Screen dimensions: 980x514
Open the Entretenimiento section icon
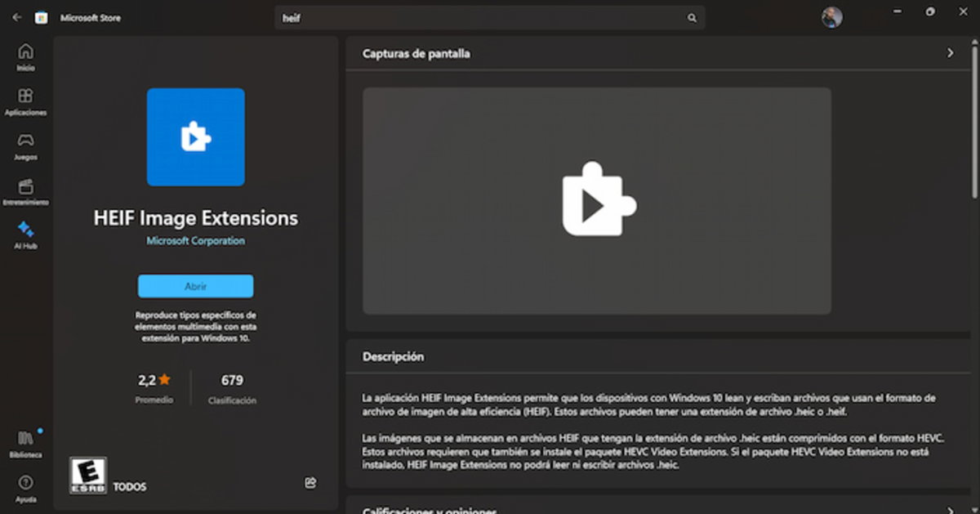click(25, 185)
